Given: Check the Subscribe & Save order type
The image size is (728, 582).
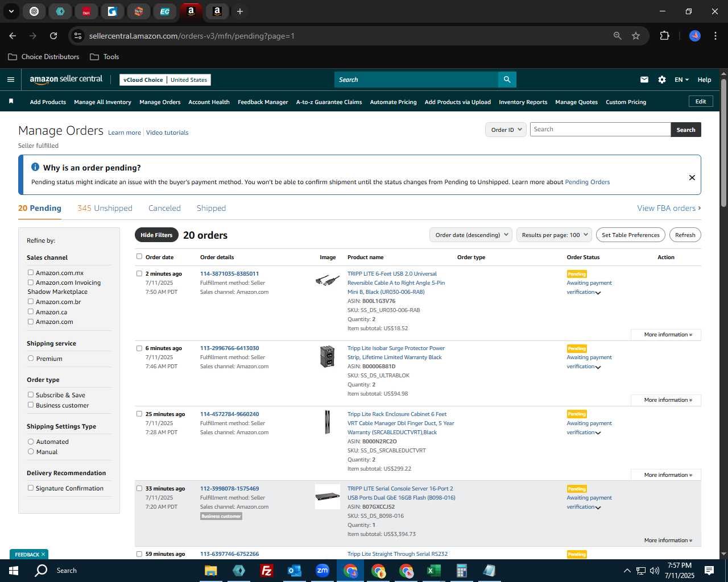Looking at the screenshot, I should [x=31, y=394].
